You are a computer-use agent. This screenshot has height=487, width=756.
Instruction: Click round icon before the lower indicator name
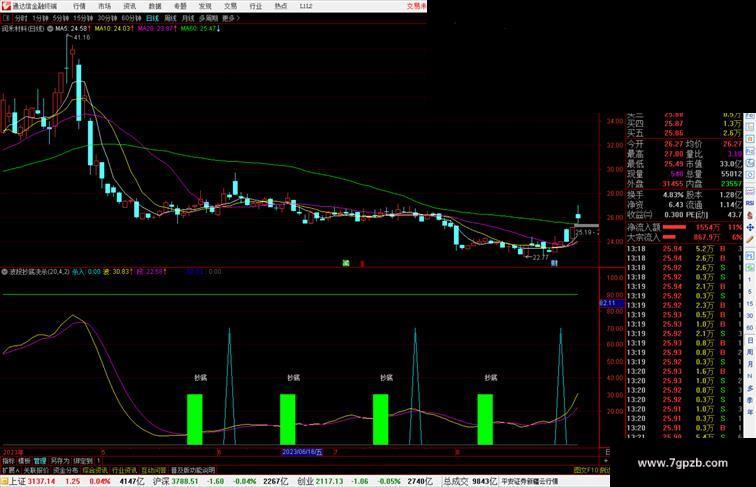[x=5, y=272]
